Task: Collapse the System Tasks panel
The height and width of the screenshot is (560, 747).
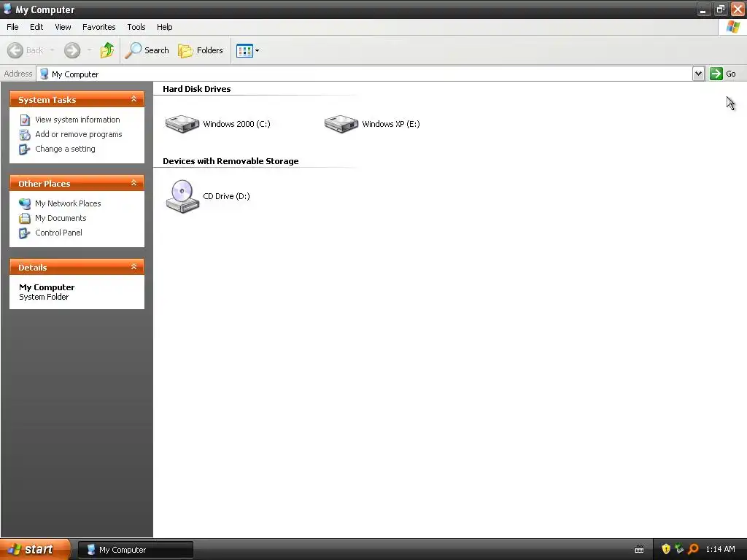Action: [134, 99]
